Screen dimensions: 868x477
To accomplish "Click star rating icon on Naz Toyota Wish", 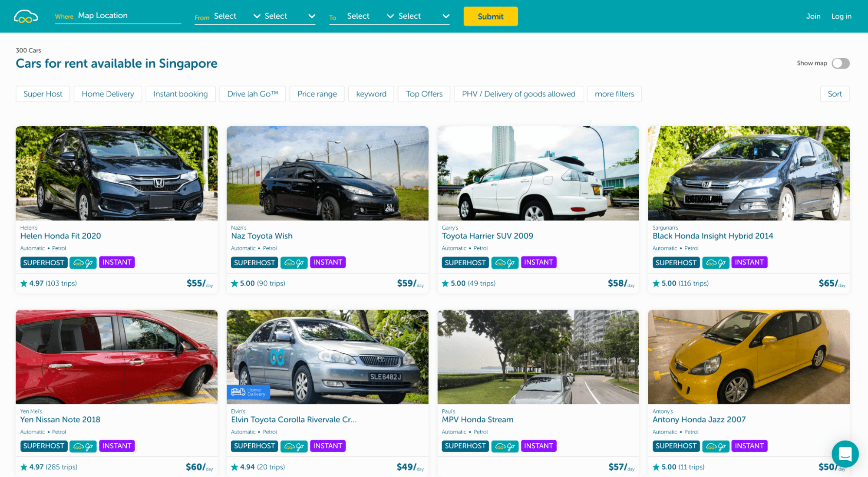I will pyautogui.click(x=234, y=283).
